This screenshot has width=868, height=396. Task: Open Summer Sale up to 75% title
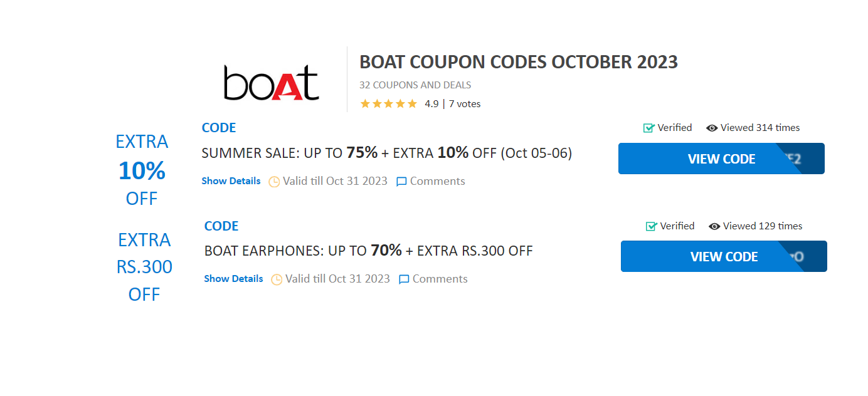click(386, 153)
